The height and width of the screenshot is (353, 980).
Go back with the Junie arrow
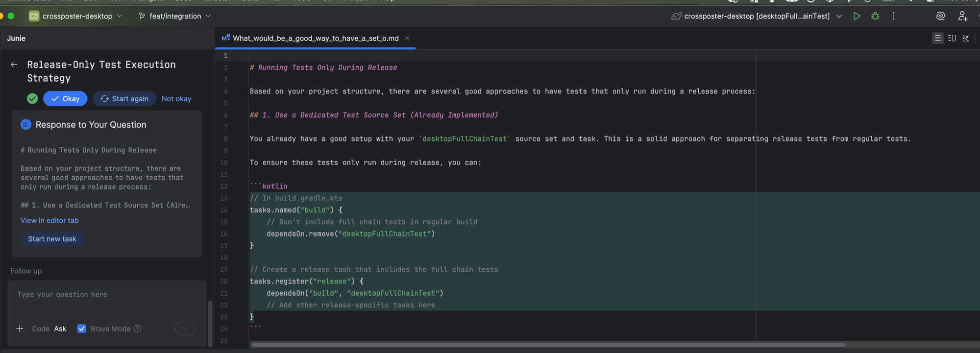coord(14,65)
